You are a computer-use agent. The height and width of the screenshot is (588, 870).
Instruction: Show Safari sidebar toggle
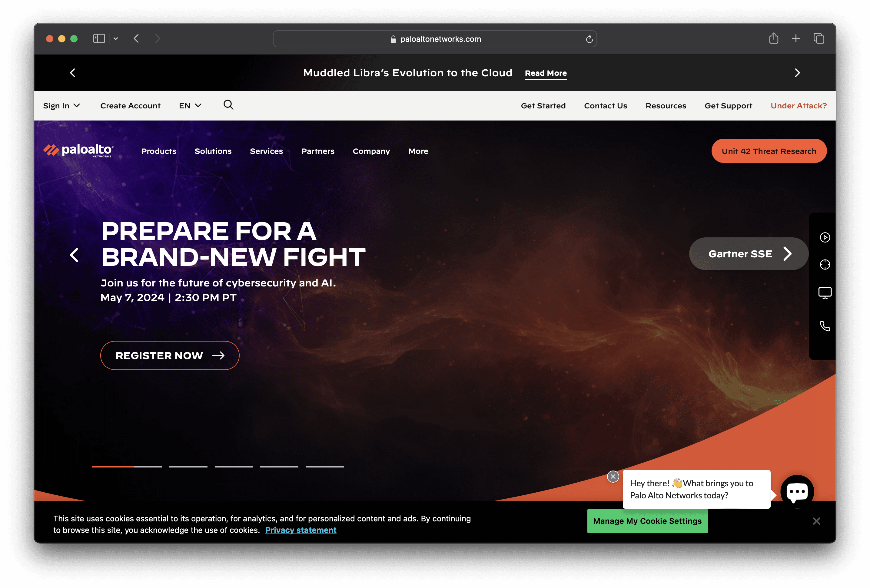[99, 38]
